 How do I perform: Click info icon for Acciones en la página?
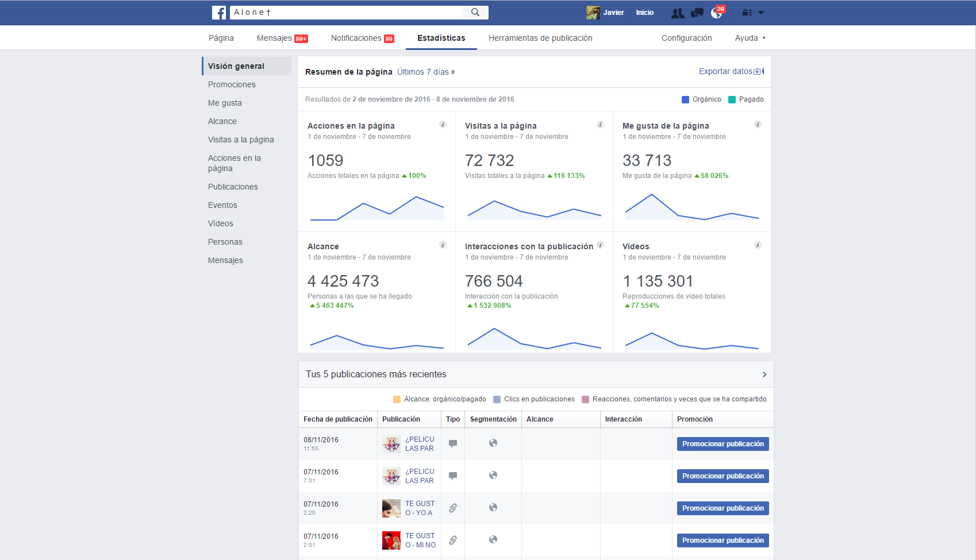(x=443, y=124)
